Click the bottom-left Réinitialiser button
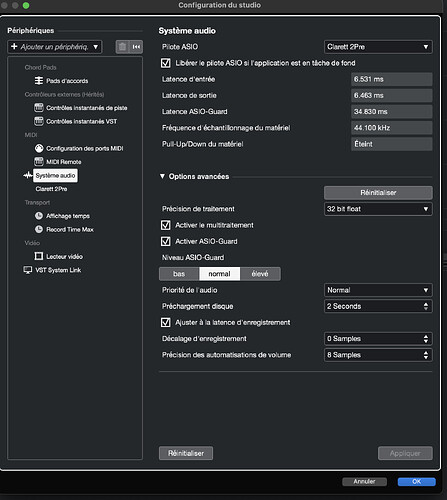Image resolution: width=447 pixels, height=500 pixels. (x=186, y=453)
